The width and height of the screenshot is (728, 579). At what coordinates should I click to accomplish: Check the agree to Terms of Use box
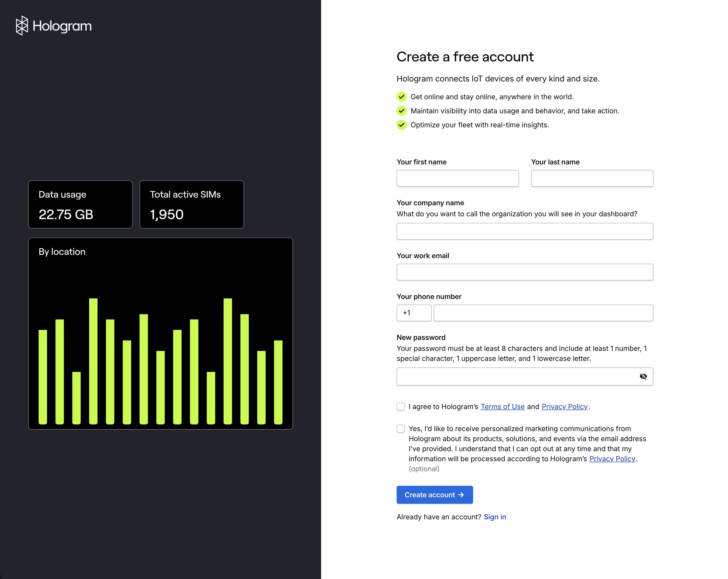coord(400,407)
